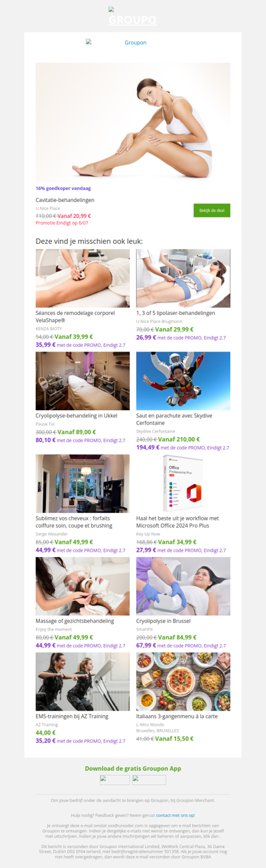Open the Cryolipolyse-behandeling in Ukkel title

(x=76, y=415)
